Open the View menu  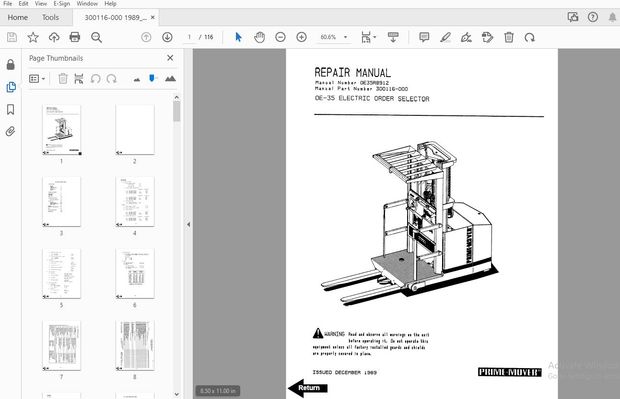tap(41, 4)
